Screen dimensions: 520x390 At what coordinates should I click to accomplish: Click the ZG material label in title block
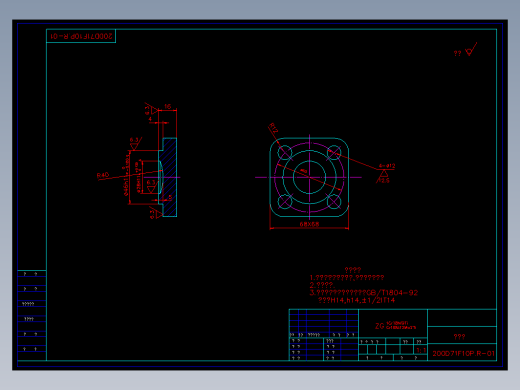[395, 326]
